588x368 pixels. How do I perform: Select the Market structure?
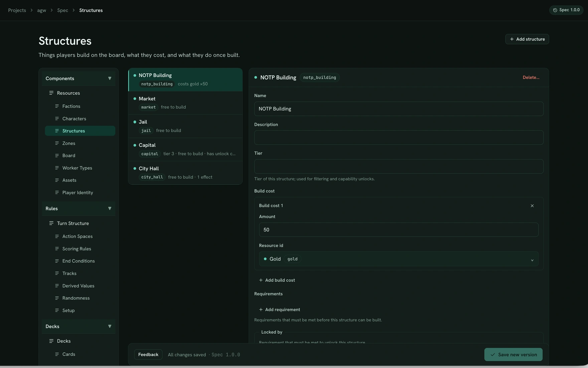[x=185, y=103]
